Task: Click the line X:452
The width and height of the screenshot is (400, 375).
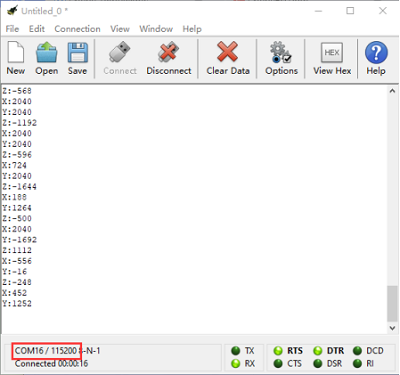Action: (x=14, y=293)
